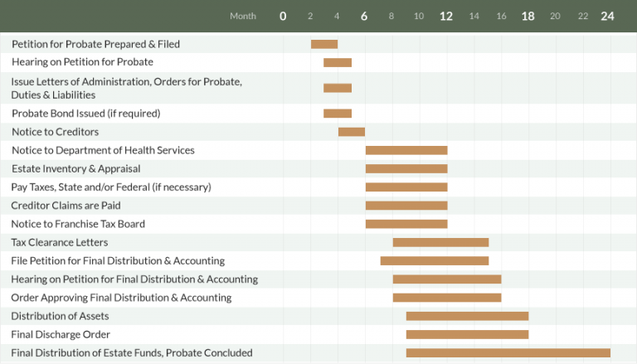Click the "Month" header label

coord(243,16)
